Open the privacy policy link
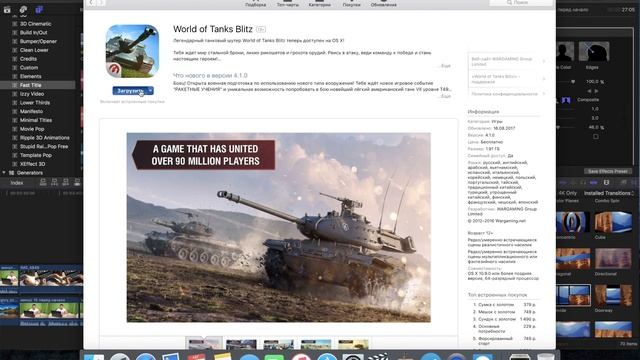This screenshot has width=640, height=360. point(507,94)
